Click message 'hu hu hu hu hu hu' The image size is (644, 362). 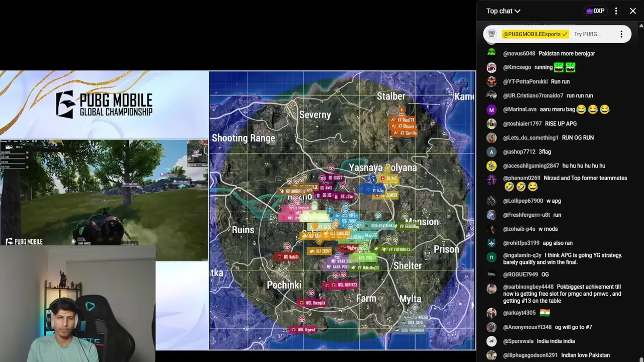click(x=584, y=166)
